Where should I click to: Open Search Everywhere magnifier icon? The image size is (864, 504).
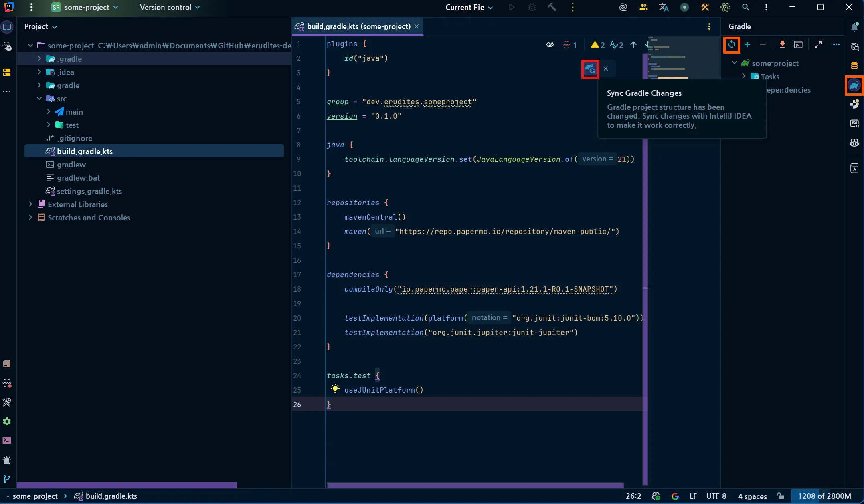click(746, 7)
